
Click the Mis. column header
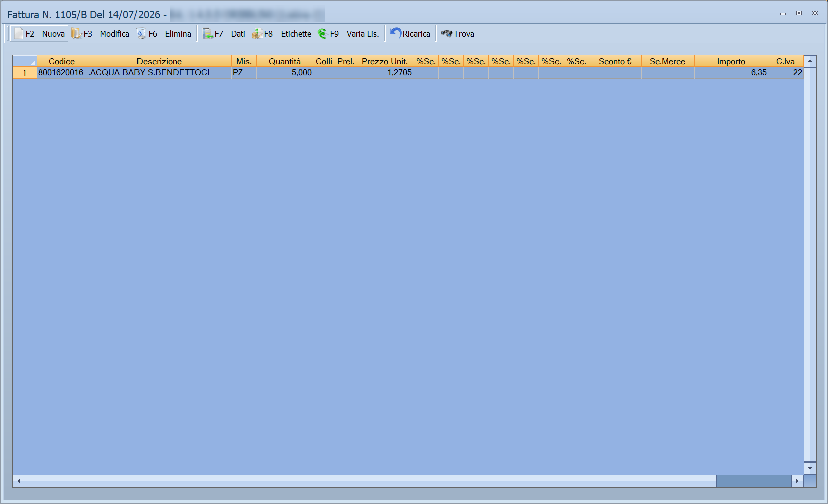click(x=244, y=61)
